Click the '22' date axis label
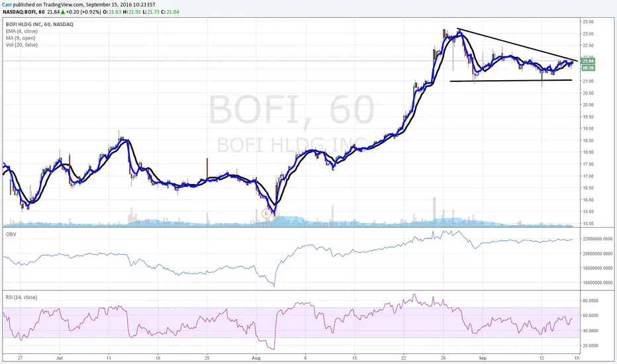 coord(404,358)
